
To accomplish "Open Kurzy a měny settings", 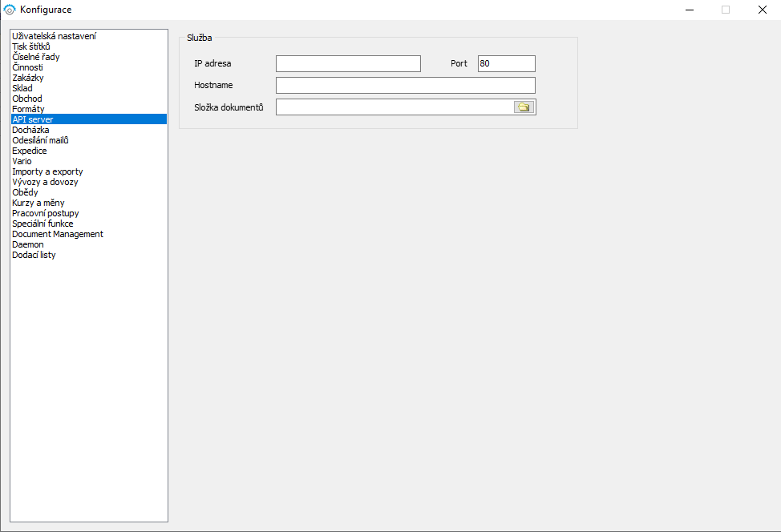I will [89, 203].
